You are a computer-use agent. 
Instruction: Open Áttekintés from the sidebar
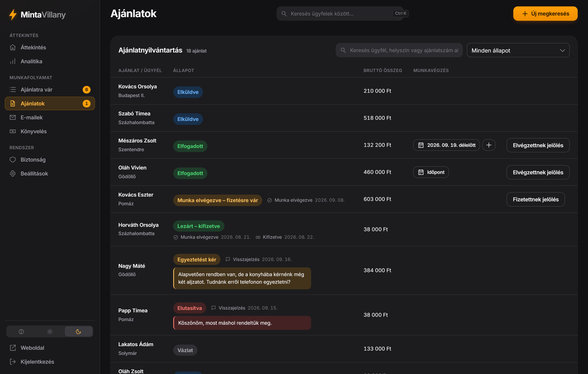tap(50, 47)
